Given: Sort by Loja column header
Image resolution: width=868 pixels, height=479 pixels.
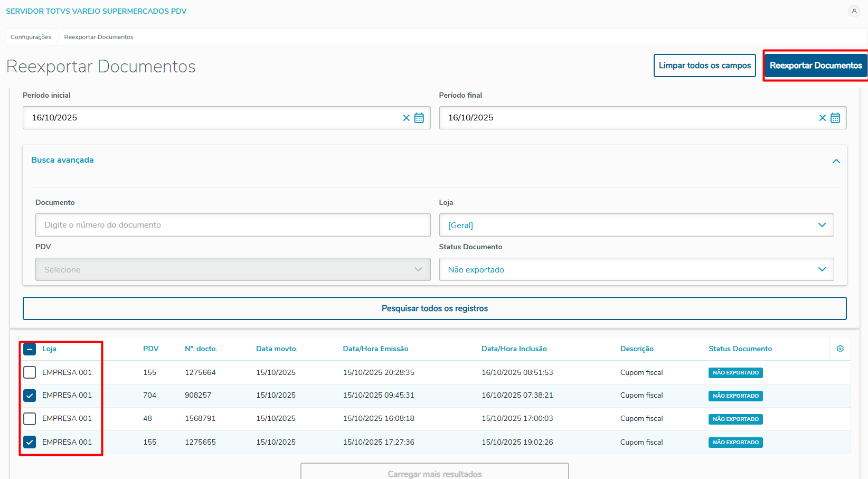Looking at the screenshot, I should [49, 349].
